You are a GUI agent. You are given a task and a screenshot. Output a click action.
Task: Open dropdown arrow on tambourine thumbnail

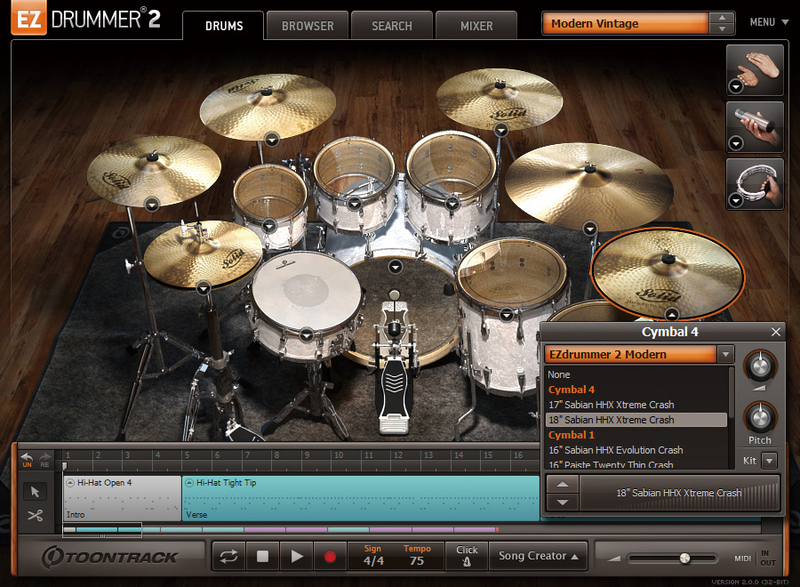point(736,201)
